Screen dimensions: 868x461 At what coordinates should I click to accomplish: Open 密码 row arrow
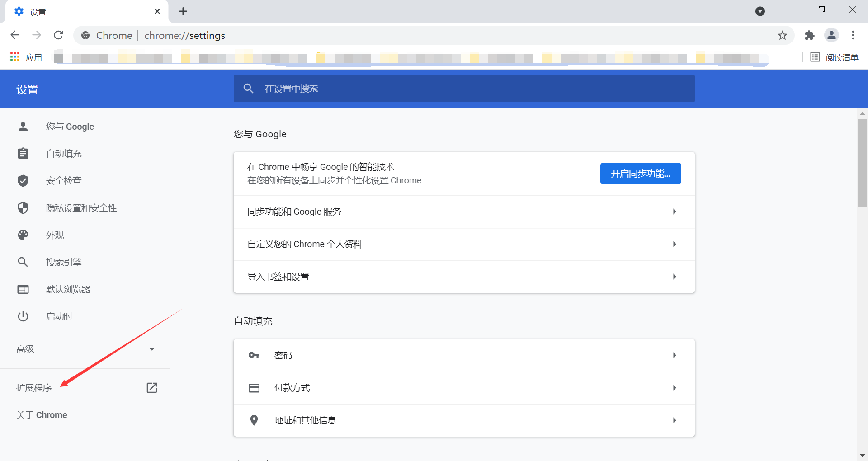coord(675,355)
